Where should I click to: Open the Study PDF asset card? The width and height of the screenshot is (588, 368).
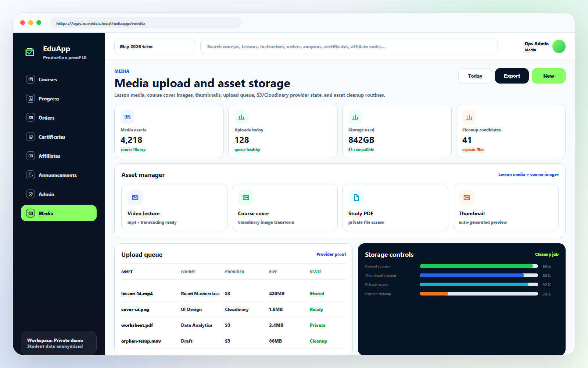[x=395, y=207]
